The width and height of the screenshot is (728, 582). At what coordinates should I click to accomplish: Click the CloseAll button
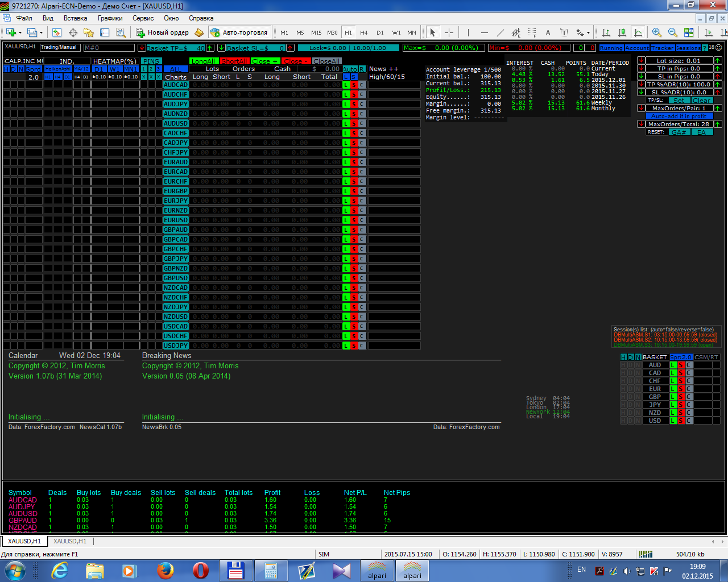coord(326,61)
